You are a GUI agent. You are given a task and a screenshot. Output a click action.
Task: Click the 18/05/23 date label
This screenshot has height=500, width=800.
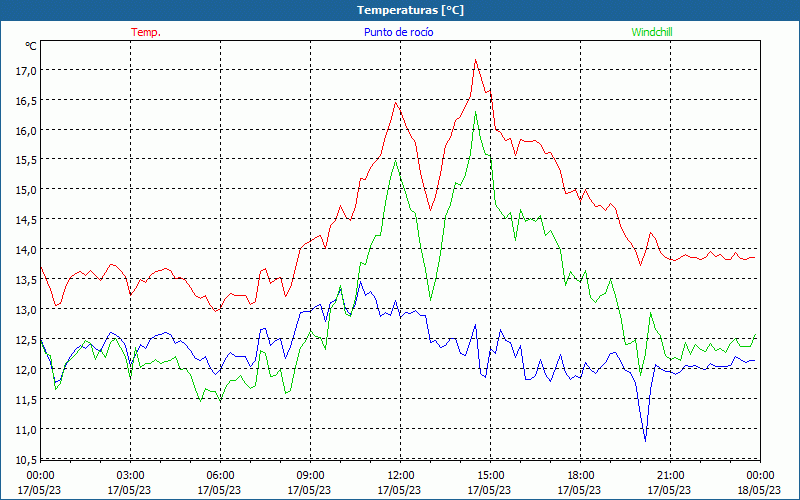pyautogui.click(x=759, y=490)
